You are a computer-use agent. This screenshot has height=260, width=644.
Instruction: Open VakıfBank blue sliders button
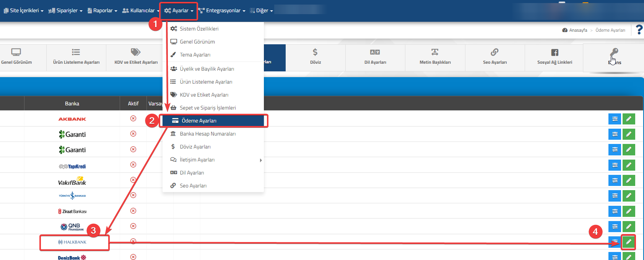615,180
